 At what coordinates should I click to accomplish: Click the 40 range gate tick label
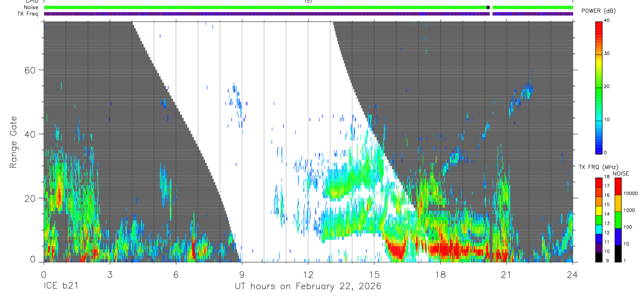(31, 134)
